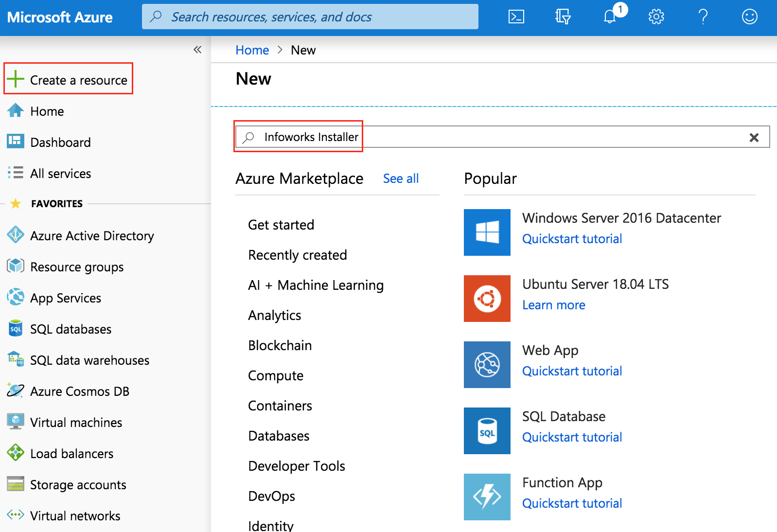
Task: Select Containers category
Action: [x=280, y=406]
